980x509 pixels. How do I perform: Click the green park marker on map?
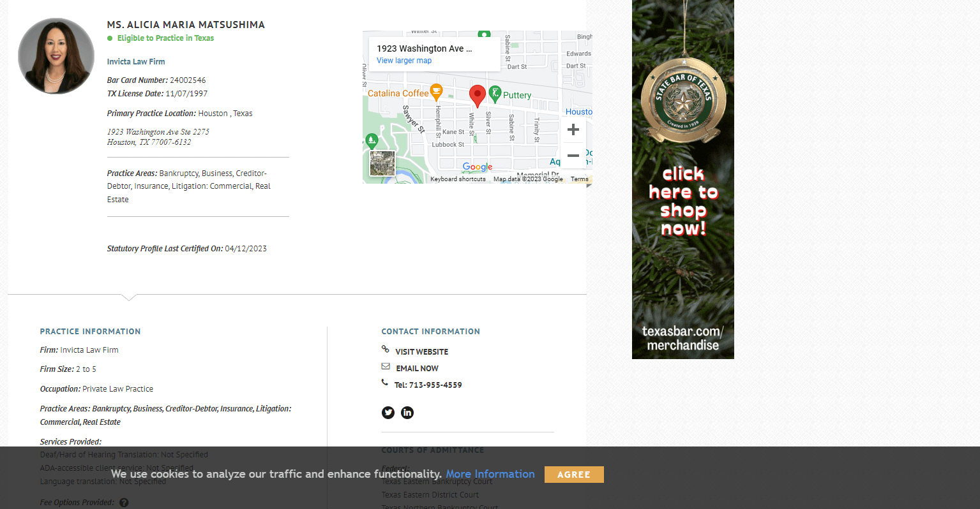click(x=371, y=141)
